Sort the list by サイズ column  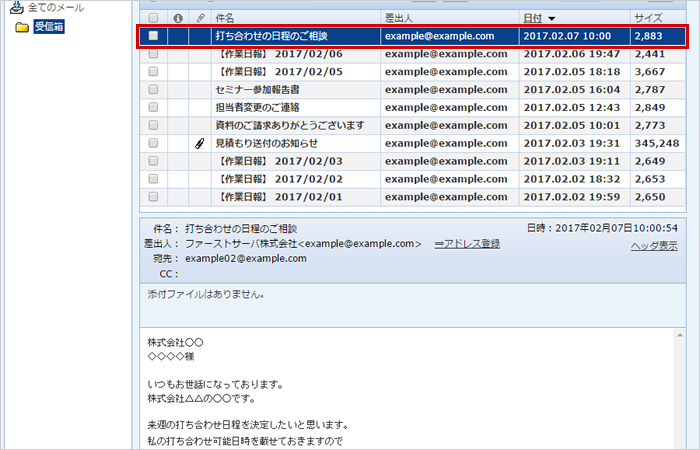pos(648,18)
